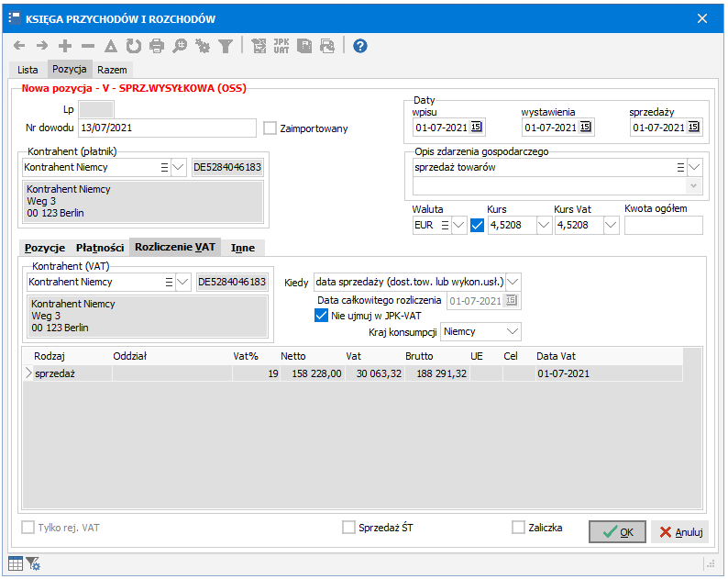Click the last gray document-with-image toolbar icon

(327, 46)
